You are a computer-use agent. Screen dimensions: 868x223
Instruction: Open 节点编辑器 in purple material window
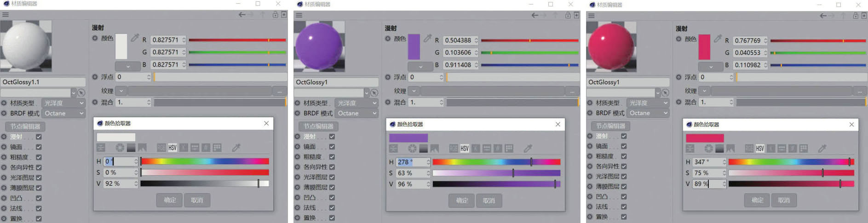click(x=318, y=126)
